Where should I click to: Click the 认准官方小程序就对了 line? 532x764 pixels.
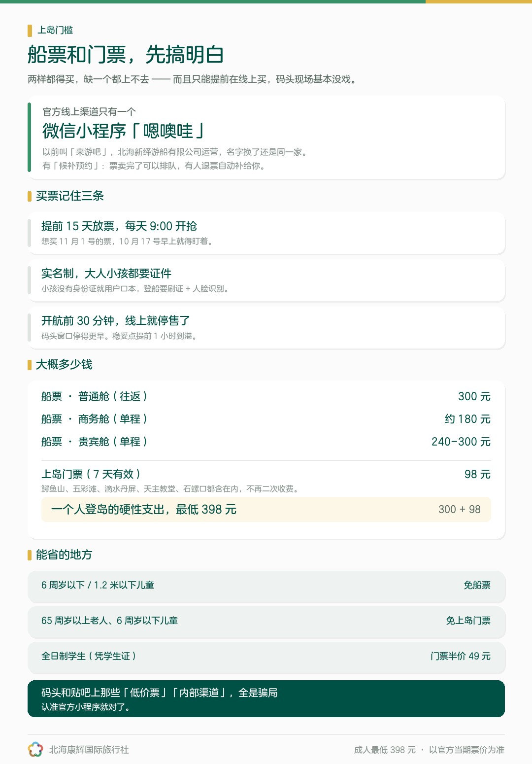point(87,707)
